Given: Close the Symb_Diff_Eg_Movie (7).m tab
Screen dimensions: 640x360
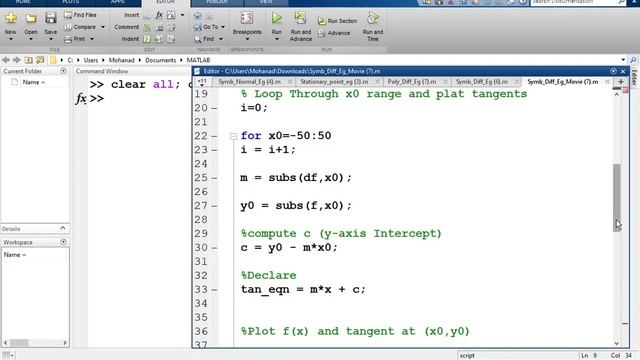Looking at the screenshot, I should (607, 82).
